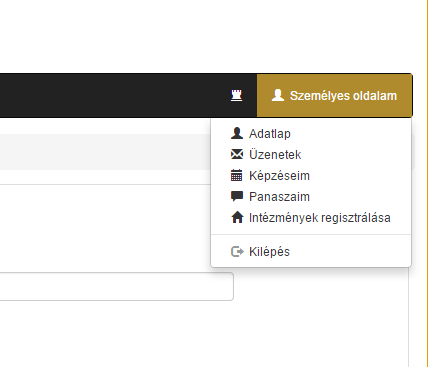Focus the empty text field below the menu

116,286
